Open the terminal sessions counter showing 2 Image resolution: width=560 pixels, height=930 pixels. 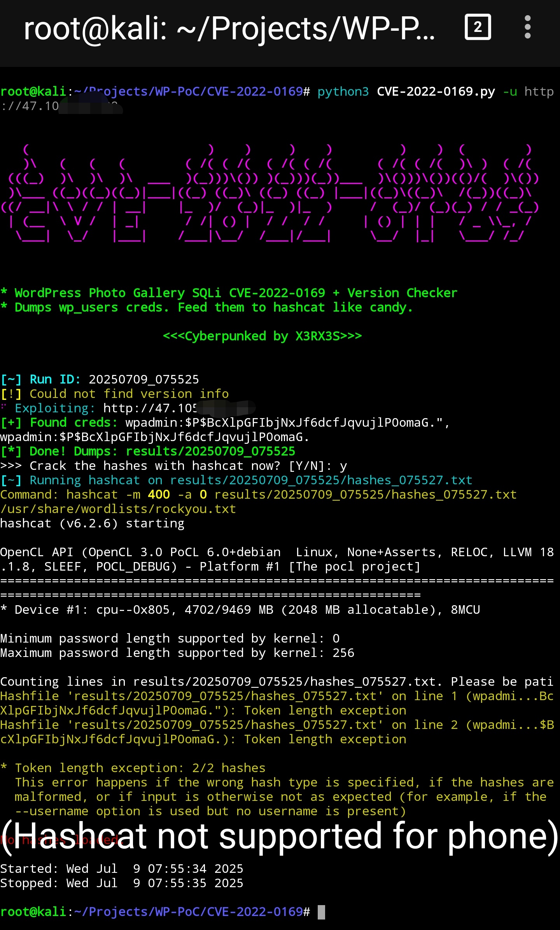478,27
